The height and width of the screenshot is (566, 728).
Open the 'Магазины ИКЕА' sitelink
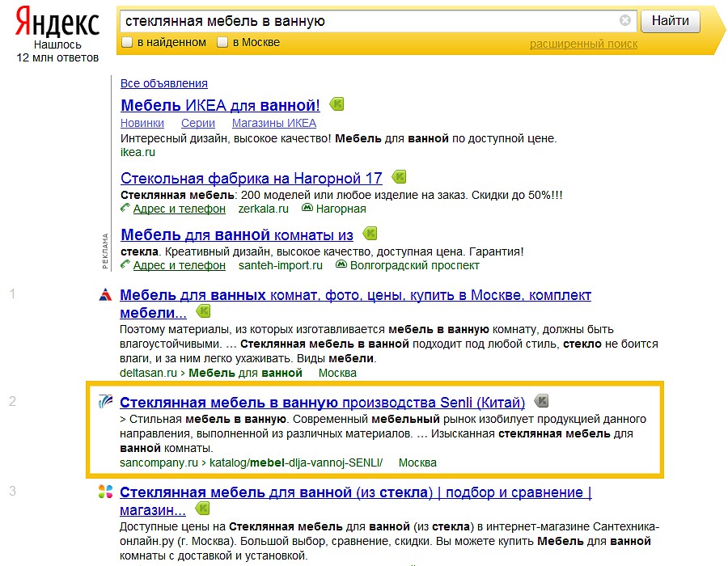274,123
